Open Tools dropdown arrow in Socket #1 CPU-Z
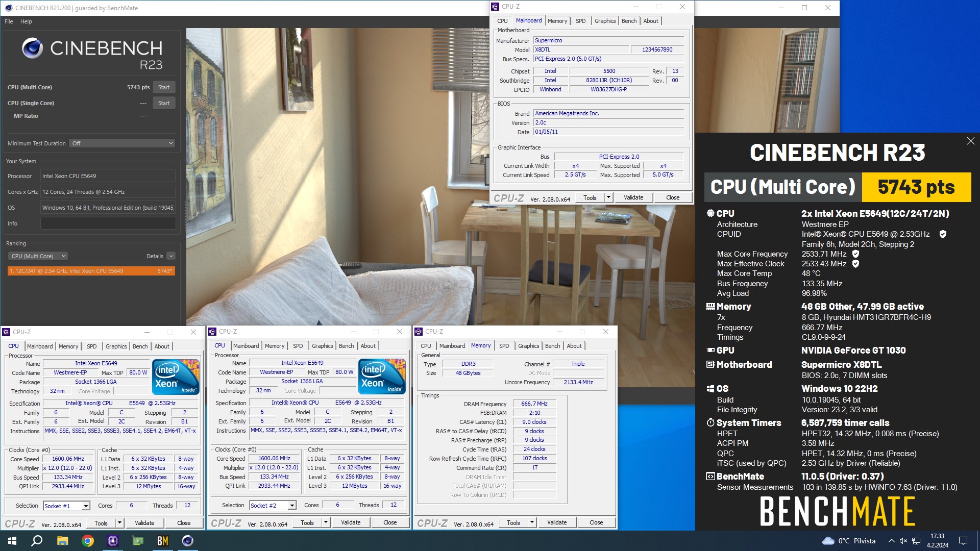 pos(119,523)
